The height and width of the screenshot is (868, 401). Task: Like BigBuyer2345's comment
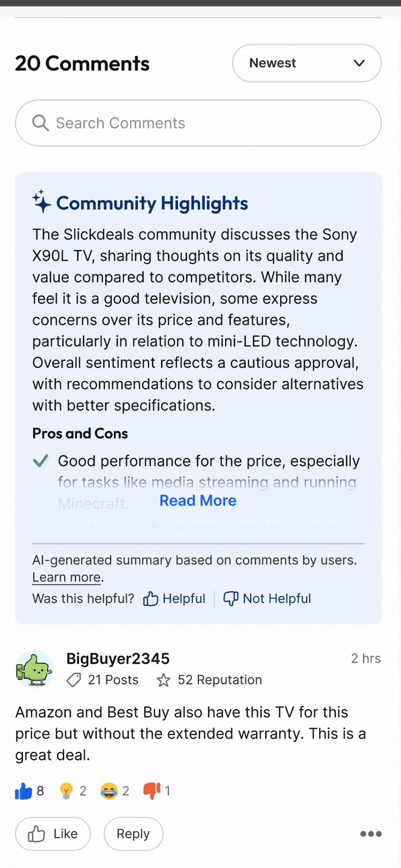pyautogui.click(x=53, y=834)
